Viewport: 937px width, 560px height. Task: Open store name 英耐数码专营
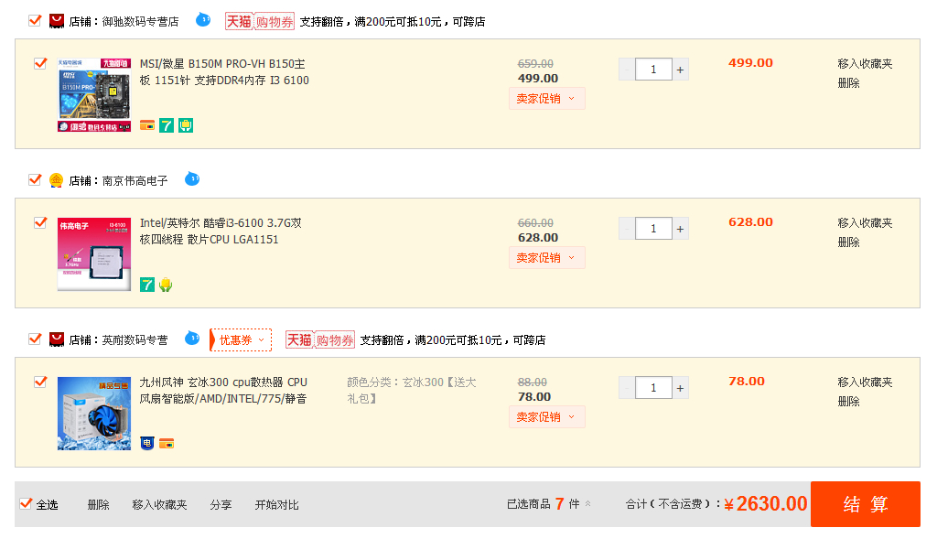(x=135, y=340)
